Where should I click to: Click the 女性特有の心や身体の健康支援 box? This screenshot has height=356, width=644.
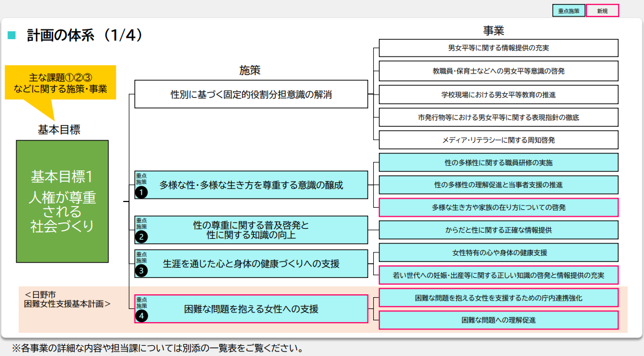click(498, 252)
